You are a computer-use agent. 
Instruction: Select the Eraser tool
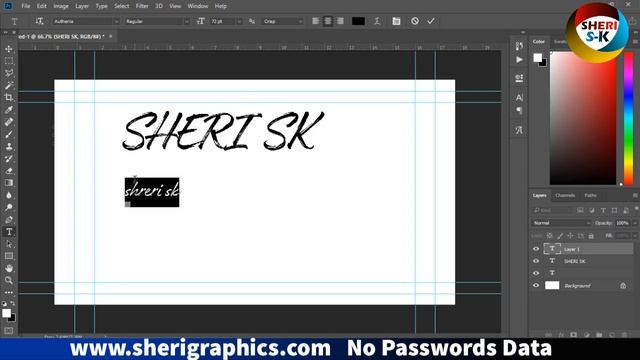pos(9,171)
